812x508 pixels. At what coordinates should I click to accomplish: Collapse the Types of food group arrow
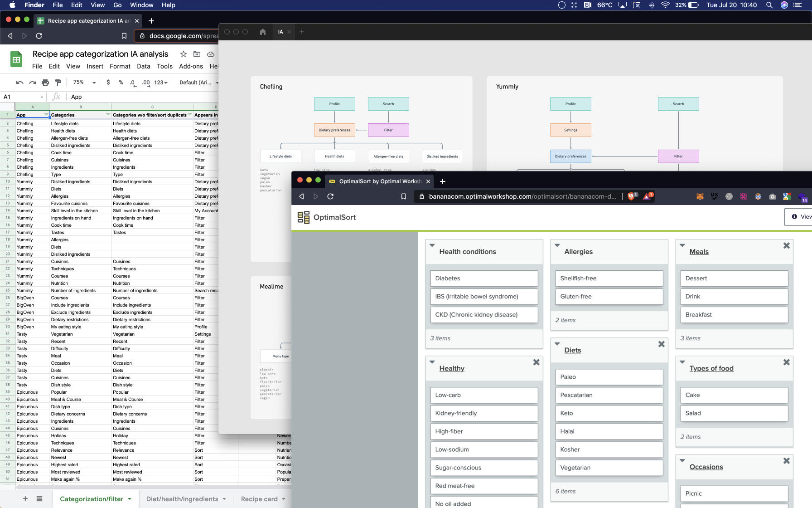point(682,362)
